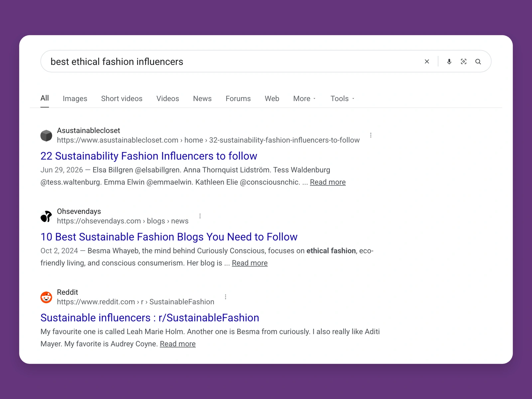
Task: Click the Ohsevendays site name
Action: (79, 211)
